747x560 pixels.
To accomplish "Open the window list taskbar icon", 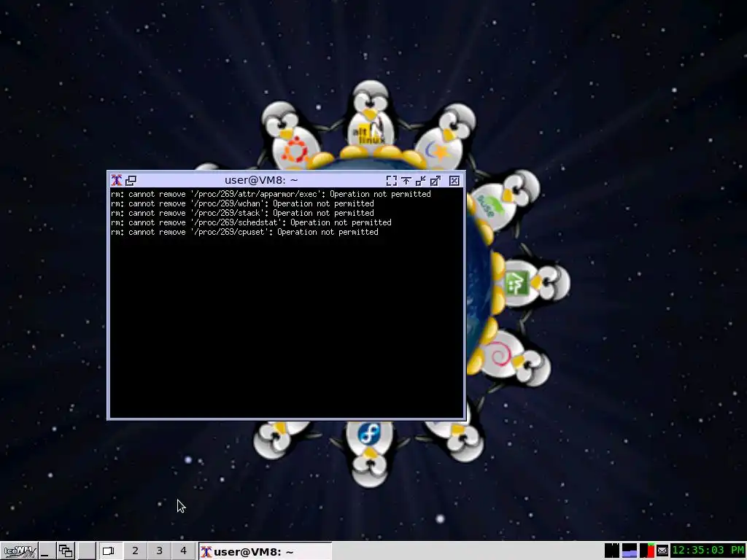I will coord(66,551).
